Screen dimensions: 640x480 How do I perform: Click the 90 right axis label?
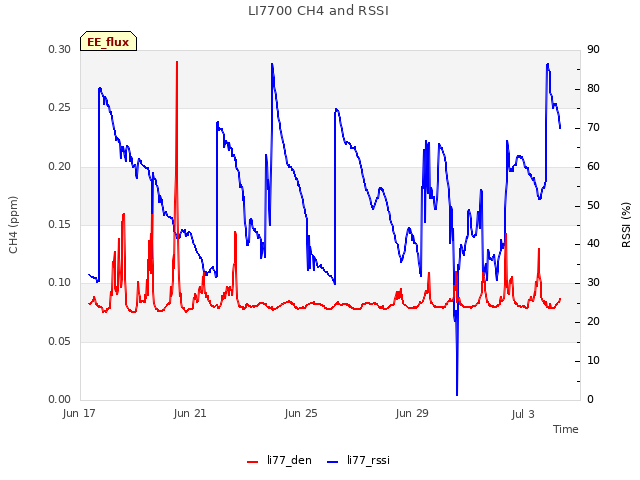coord(593,49)
